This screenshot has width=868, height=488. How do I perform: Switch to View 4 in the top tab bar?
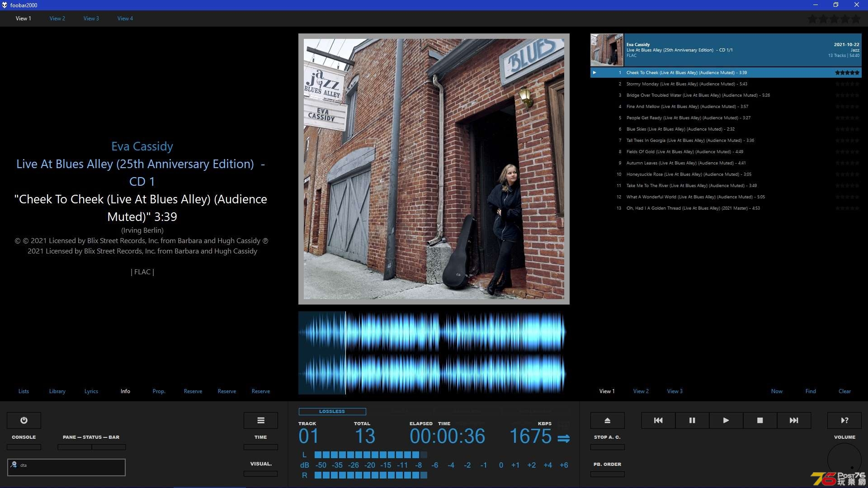point(125,19)
